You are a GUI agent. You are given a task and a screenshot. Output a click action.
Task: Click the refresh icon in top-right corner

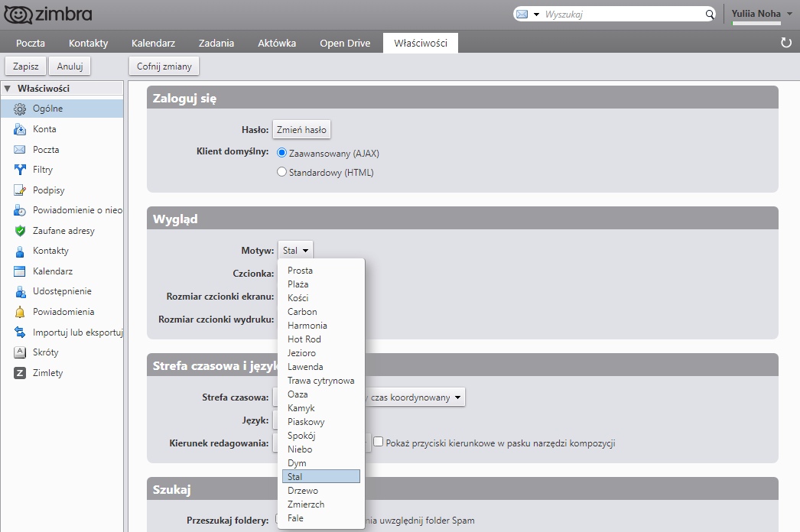pyautogui.click(x=785, y=43)
